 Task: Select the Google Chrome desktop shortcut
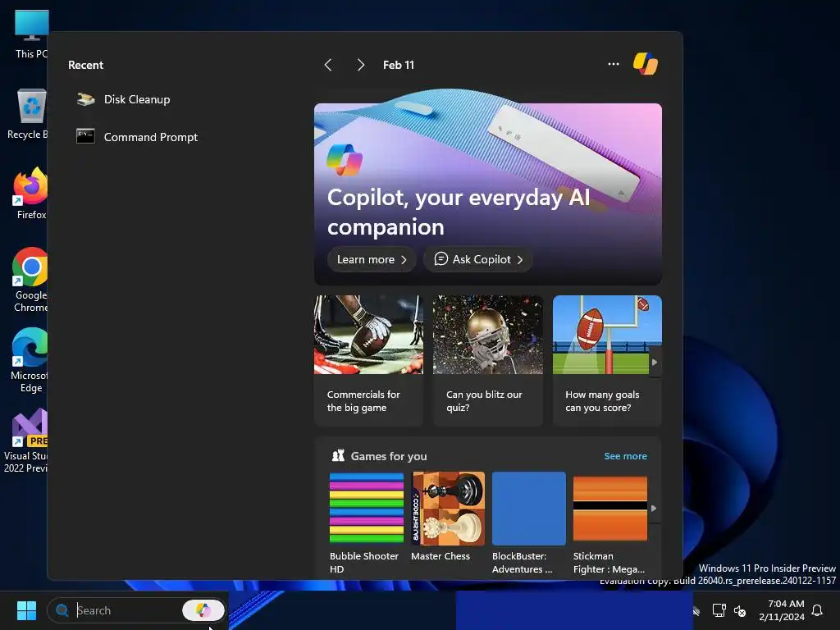30,280
